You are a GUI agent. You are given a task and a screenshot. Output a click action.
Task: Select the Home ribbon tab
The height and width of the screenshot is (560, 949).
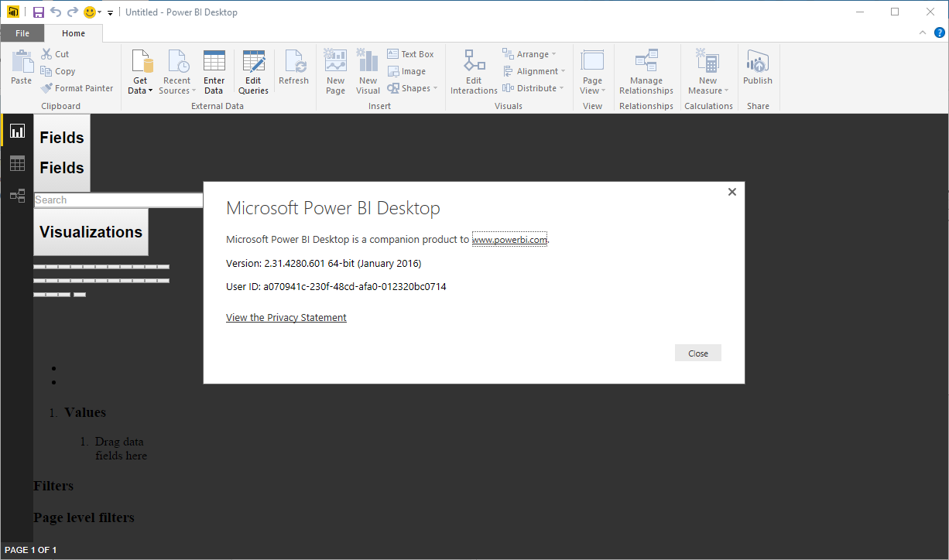[74, 33]
